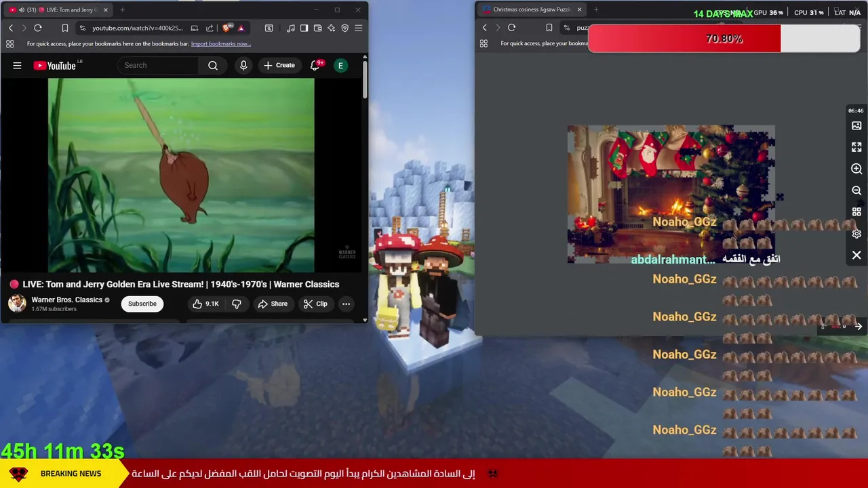Screen dimensions: 868x488
Task: Open apps grid icon in puzzle window bookmarks bar
Action: pyautogui.click(x=484, y=43)
